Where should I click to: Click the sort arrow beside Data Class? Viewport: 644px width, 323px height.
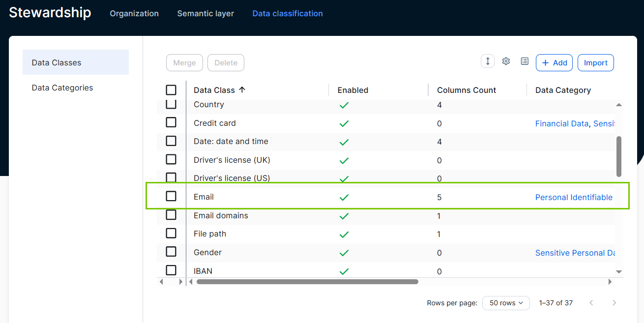(x=242, y=90)
